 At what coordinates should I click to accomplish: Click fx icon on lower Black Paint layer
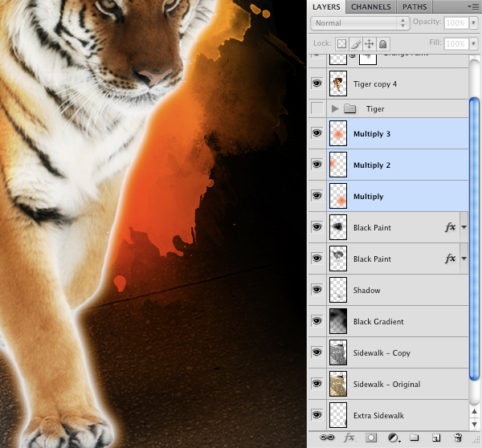tap(451, 259)
